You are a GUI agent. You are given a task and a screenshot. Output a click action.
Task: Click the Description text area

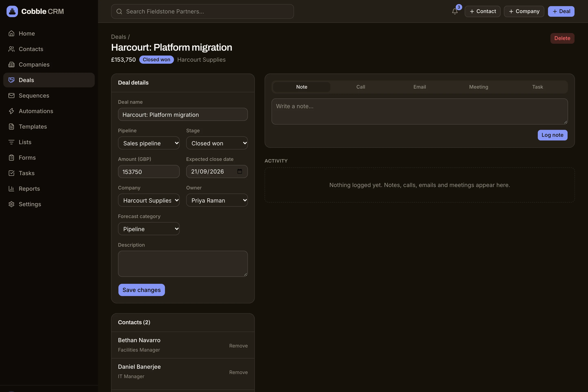[x=183, y=264]
